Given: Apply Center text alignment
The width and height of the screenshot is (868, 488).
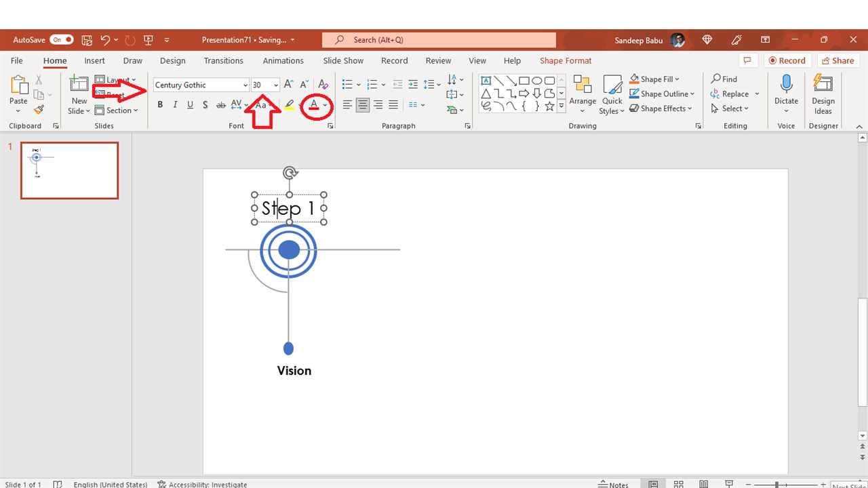Looking at the screenshot, I should (363, 105).
